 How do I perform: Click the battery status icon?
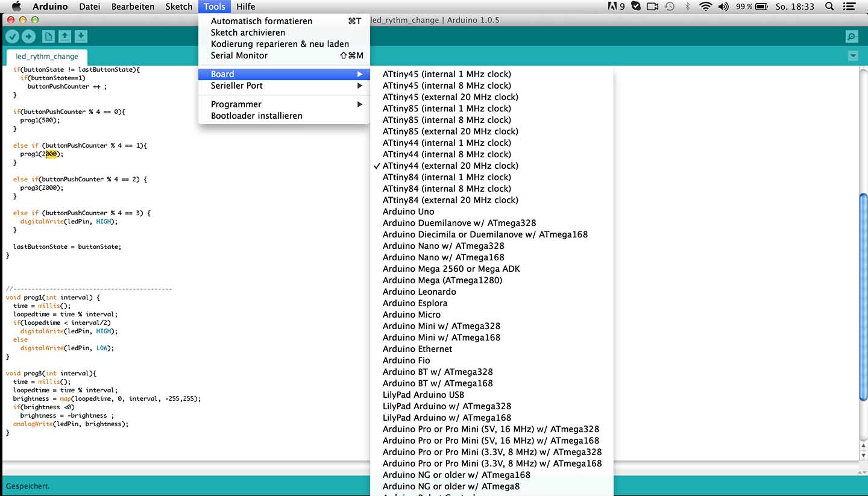[x=762, y=7]
